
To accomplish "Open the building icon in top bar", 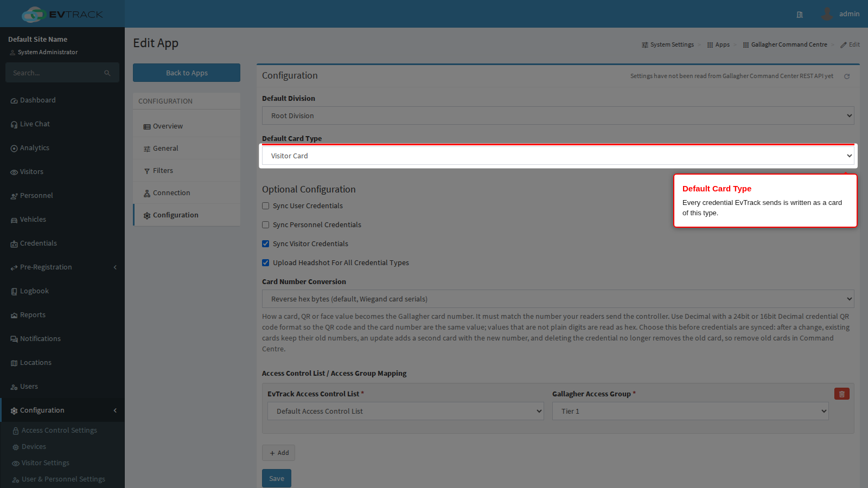I will pos(800,15).
